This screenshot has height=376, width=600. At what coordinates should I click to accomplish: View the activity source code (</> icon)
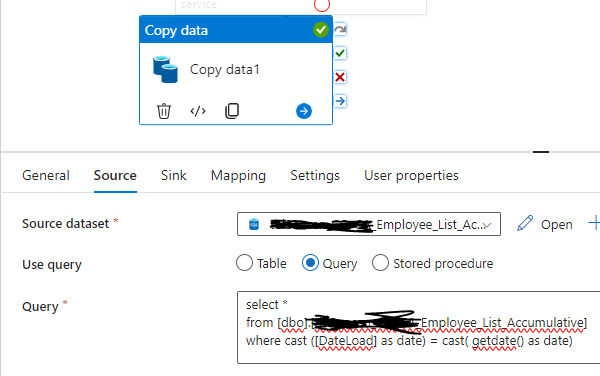click(198, 111)
